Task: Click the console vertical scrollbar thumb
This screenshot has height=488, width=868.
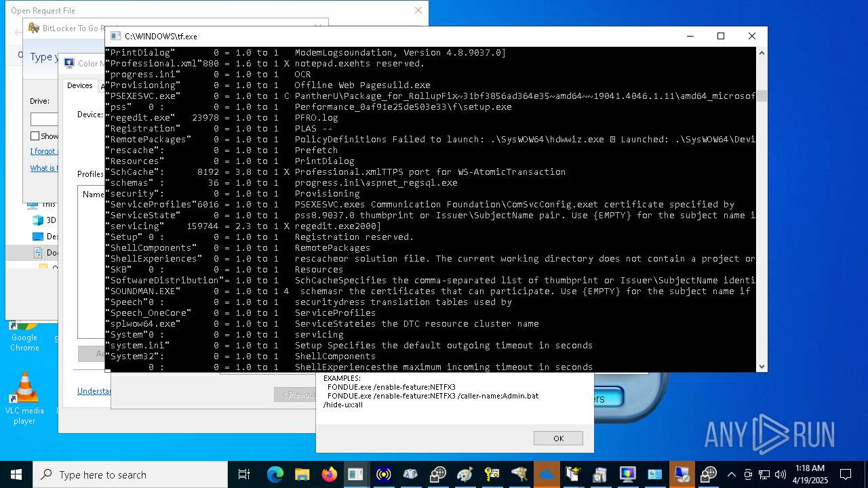Action: pyautogui.click(x=762, y=96)
